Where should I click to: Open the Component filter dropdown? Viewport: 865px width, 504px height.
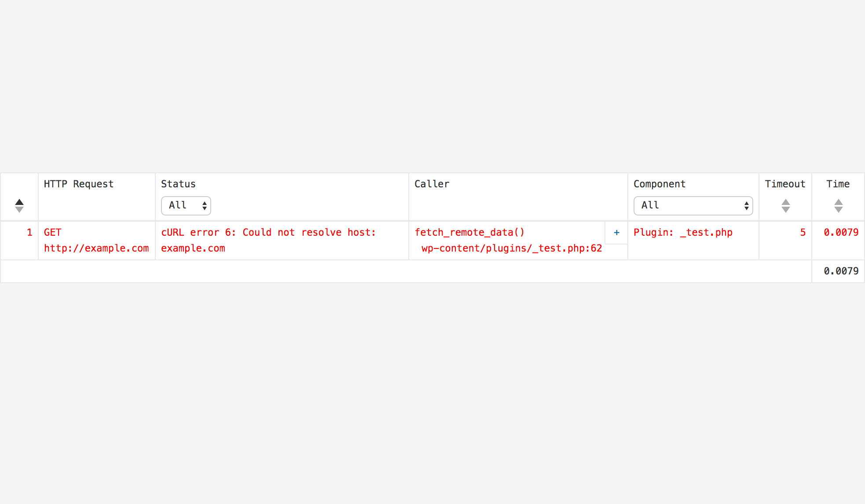[x=693, y=206]
